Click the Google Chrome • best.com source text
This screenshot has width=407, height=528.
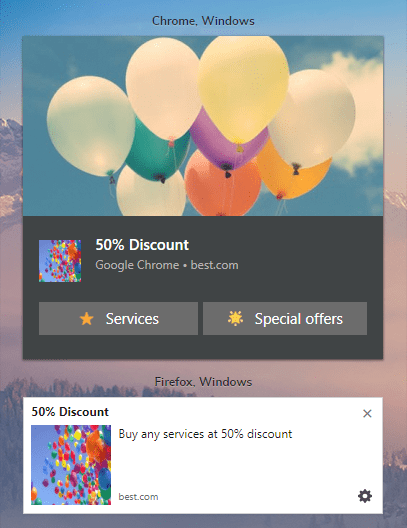tap(167, 265)
